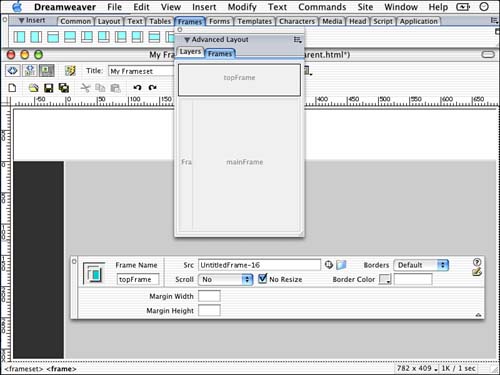This screenshot has width=500, height=375.
Task: Select the <frameset> tag in tag selector
Action: point(24,369)
